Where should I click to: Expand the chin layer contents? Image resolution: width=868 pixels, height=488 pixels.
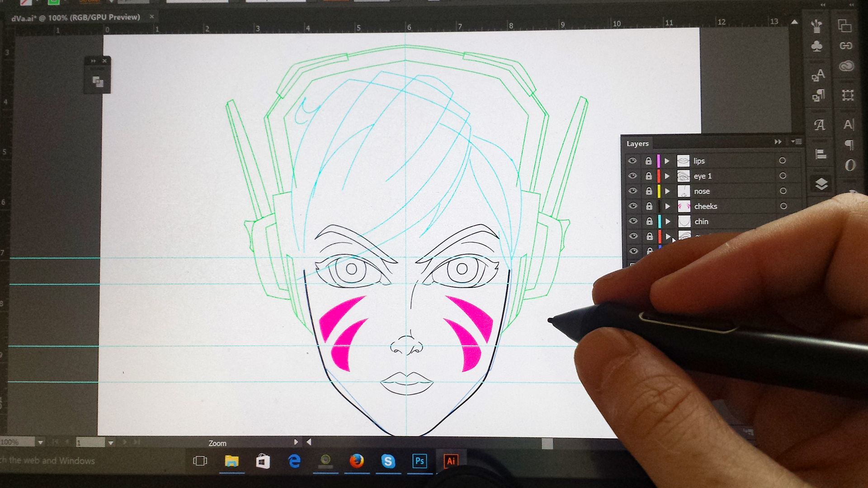tap(668, 221)
